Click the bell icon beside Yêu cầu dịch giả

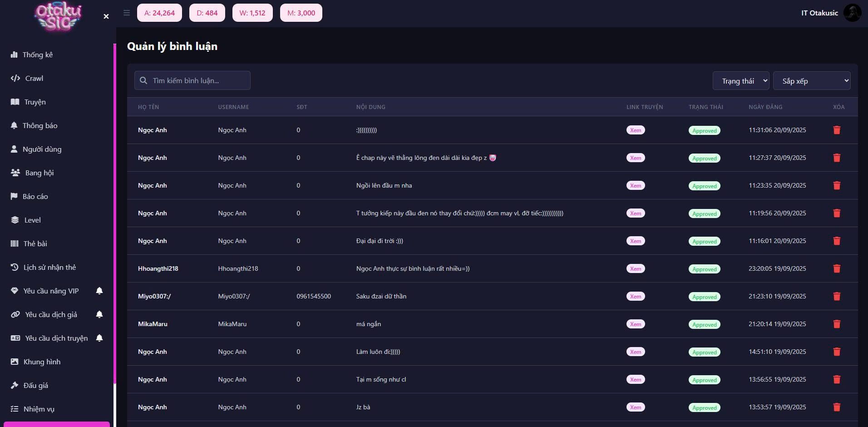[x=99, y=314]
